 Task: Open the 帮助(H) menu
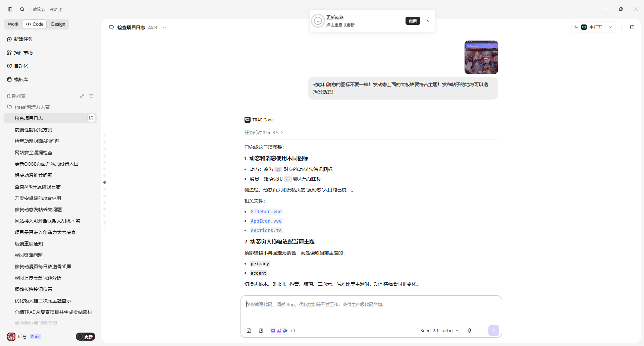(x=56, y=9)
